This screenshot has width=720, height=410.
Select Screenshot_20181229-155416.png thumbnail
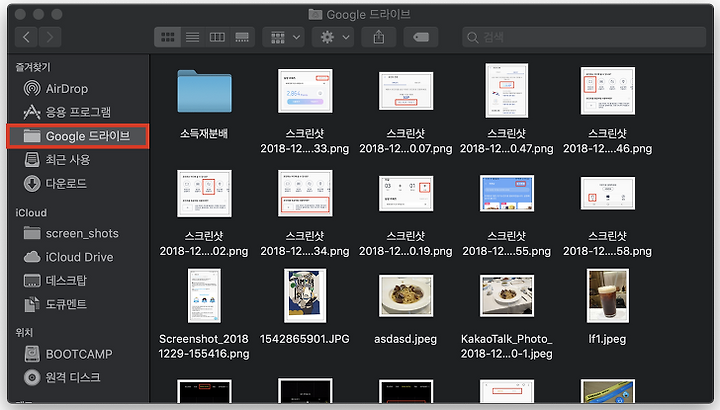[204, 296]
